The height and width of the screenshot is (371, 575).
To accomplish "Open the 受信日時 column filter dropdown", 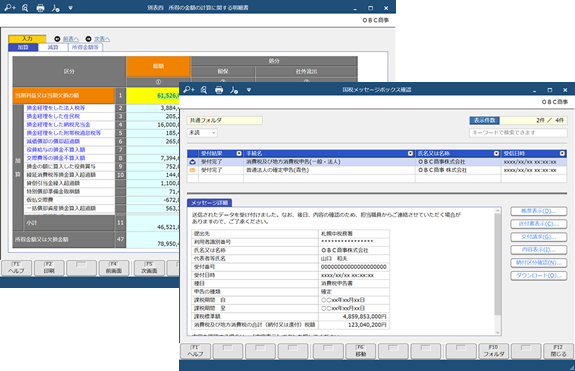I will click(x=562, y=154).
